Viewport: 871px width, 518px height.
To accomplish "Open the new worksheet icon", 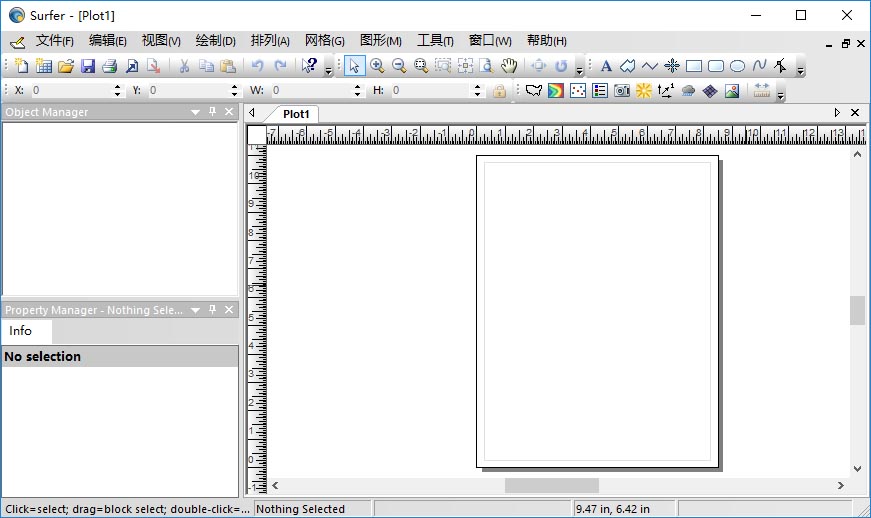I will pyautogui.click(x=43, y=66).
